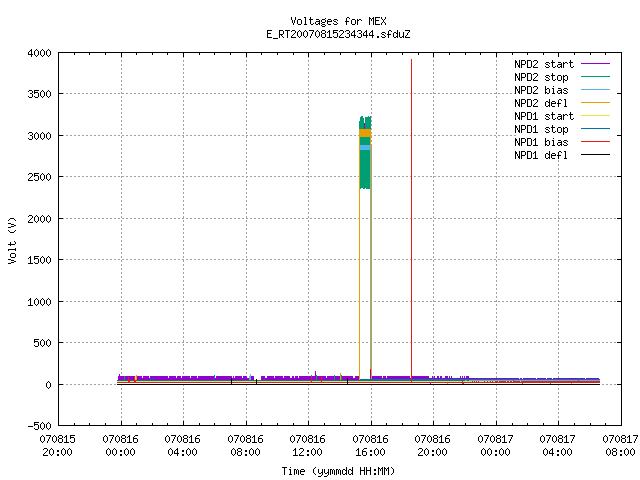Click the 3000 y-axis tick label

[x=39, y=136]
